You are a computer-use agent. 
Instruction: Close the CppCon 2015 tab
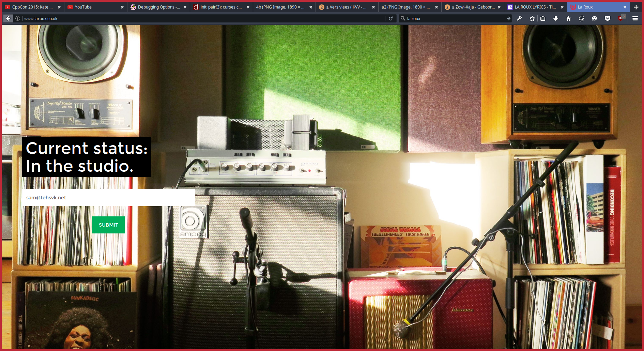pyautogui.click(x=59, y=7)
